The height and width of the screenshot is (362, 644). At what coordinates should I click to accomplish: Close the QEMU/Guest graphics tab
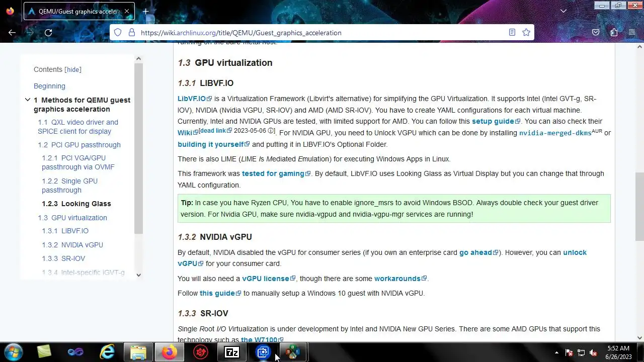[127, 11]
